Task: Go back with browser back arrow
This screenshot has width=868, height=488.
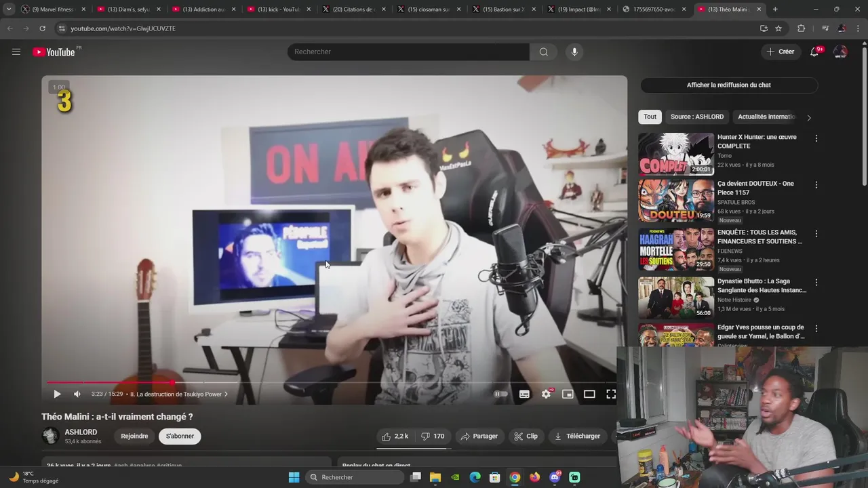Action: 9,28
